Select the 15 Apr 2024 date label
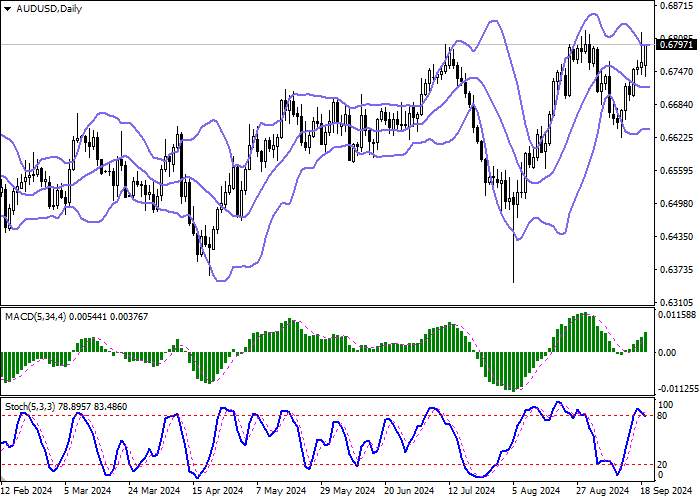 point(218,491)
